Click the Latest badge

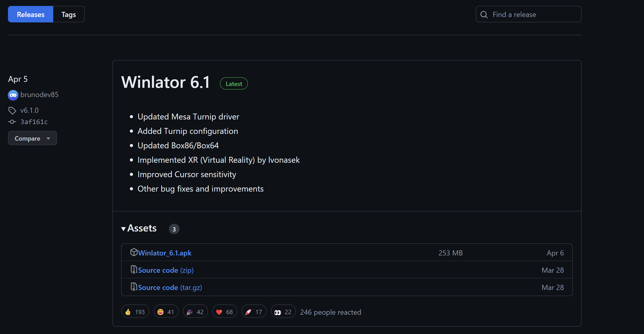coord(234,84)
